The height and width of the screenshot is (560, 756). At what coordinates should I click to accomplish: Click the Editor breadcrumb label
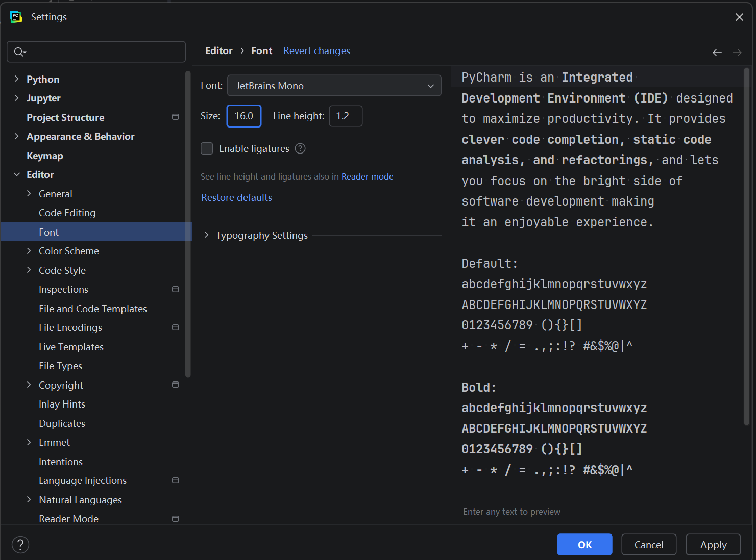point(218,50)
